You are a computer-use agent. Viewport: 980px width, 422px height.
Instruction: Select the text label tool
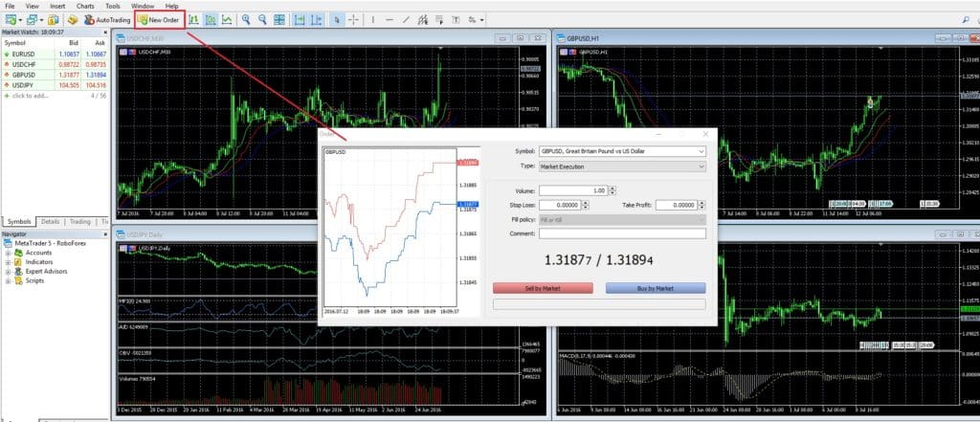(457, 20)
